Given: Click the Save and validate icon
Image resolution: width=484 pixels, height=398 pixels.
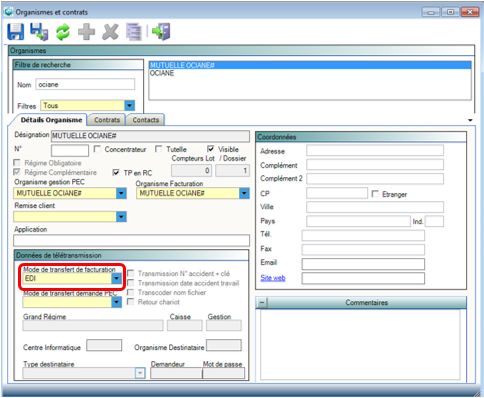Looking at the screenshot, I should coord(39,32).
